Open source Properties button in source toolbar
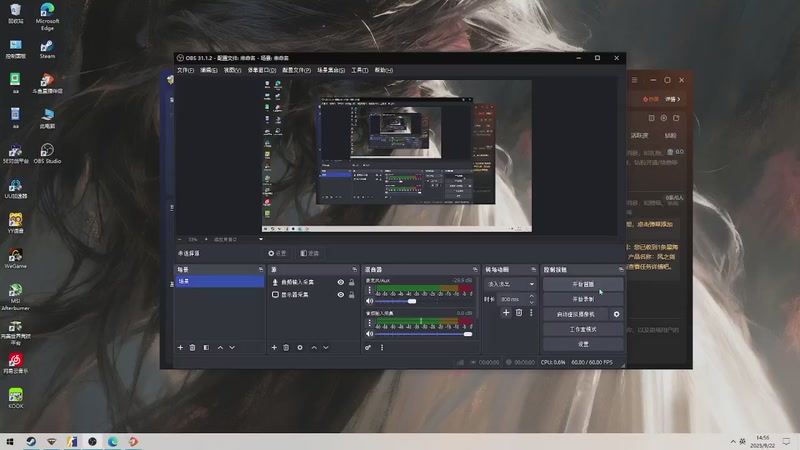800x450 pixels. click(278, 253)
